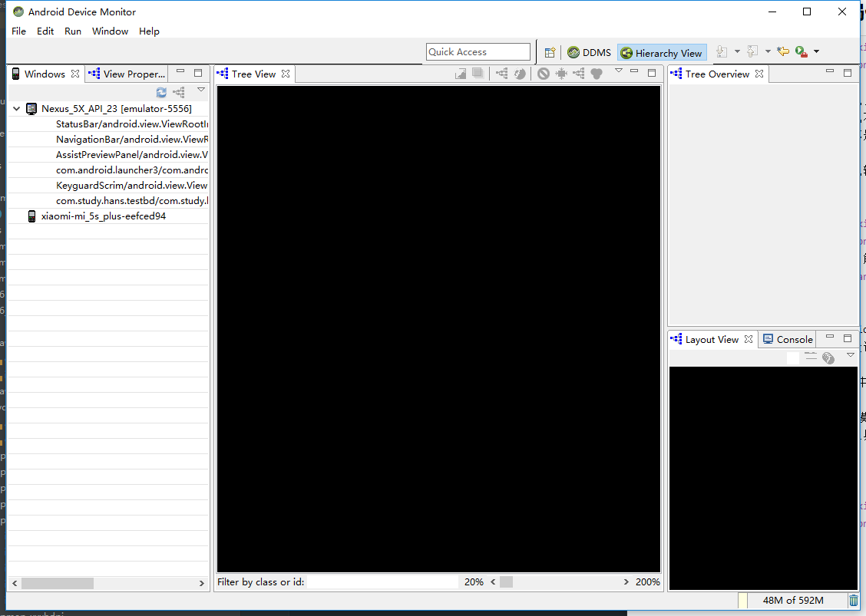Switch to the DDMS perspective
This screenshot has width=866, height=616.
click(590, 52)
